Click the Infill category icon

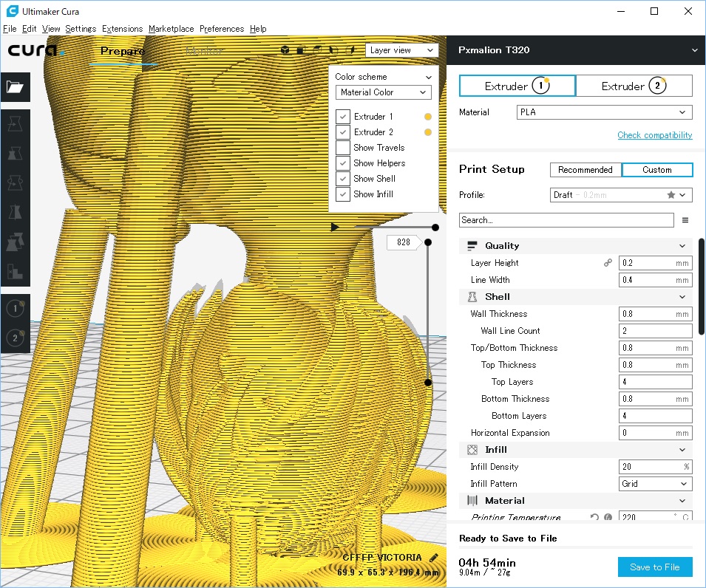click(x=472, y=450)
